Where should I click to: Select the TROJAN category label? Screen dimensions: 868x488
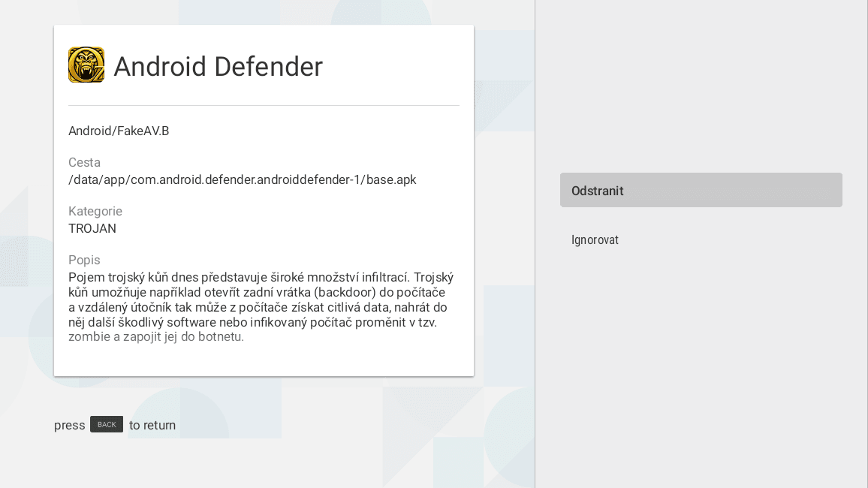[92, 228]
